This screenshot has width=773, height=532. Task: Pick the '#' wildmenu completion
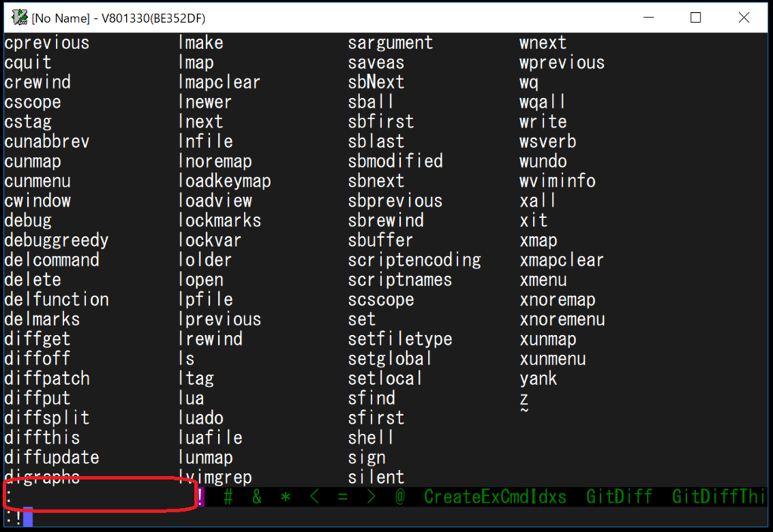(228, 497)
